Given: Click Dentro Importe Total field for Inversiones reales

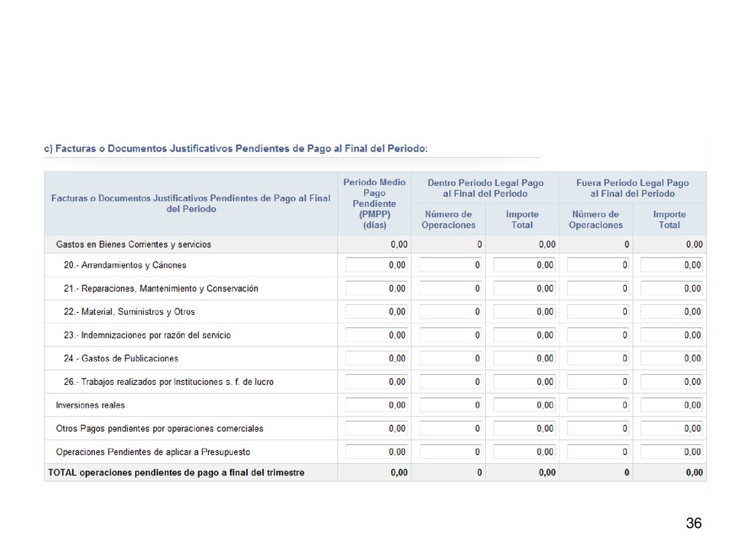Looking at the screenshot, I should (x=525, y=405).
